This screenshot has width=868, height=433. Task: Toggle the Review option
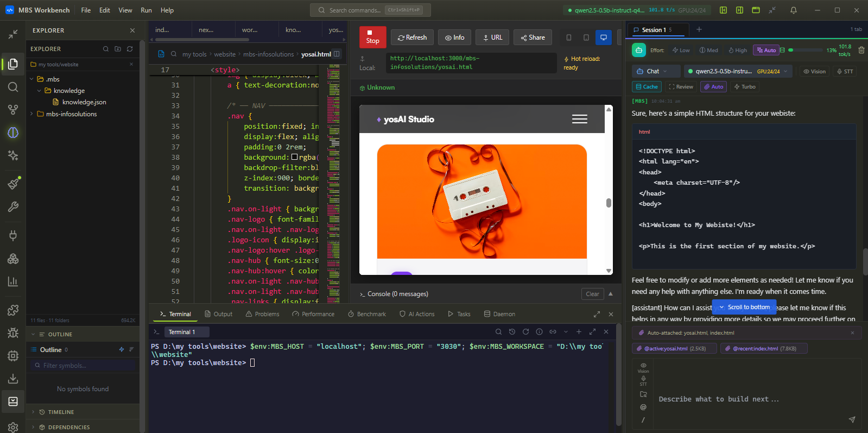681,87
